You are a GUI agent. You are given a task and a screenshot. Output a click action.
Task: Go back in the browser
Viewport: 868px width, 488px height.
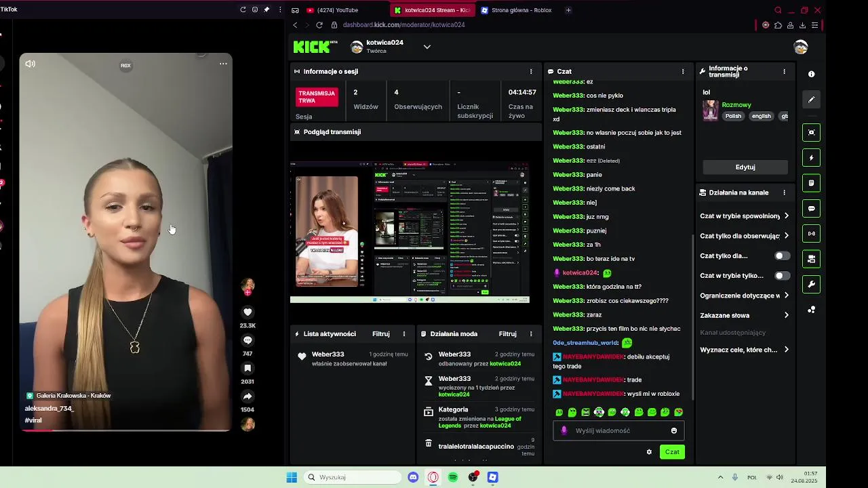(x=295, y=25)
